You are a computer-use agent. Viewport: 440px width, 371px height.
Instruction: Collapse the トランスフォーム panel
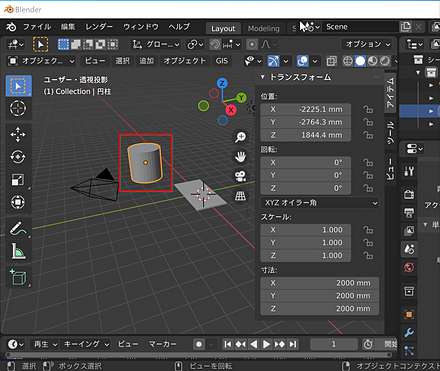click(262, 77)
